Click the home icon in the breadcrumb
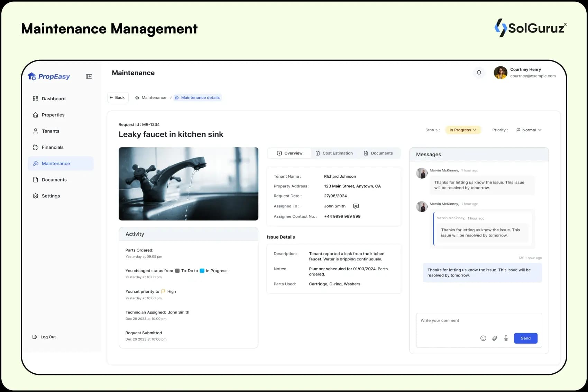The width and height of the screenshot is (588, 392). 137,97
